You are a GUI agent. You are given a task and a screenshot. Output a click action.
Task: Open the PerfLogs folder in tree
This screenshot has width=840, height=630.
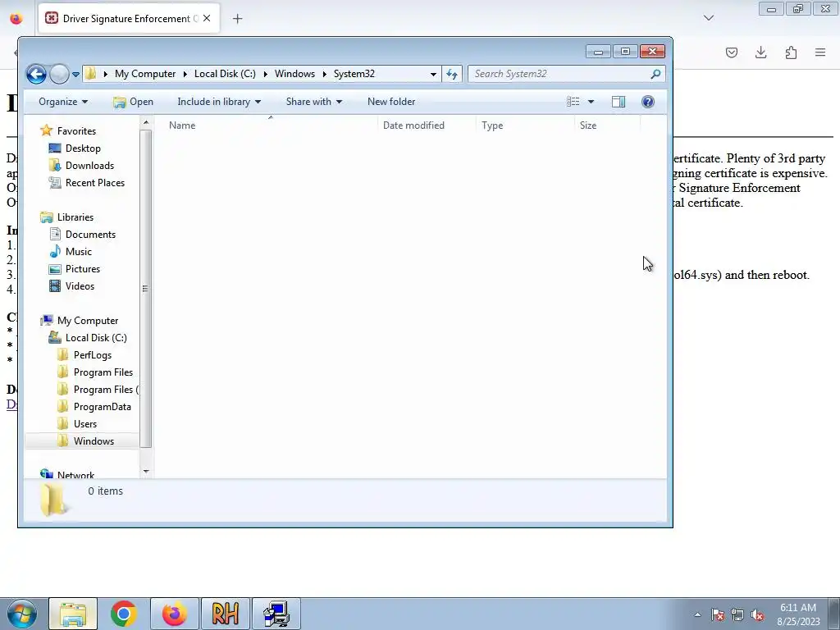pyautogui.click(x=92, y=355)
